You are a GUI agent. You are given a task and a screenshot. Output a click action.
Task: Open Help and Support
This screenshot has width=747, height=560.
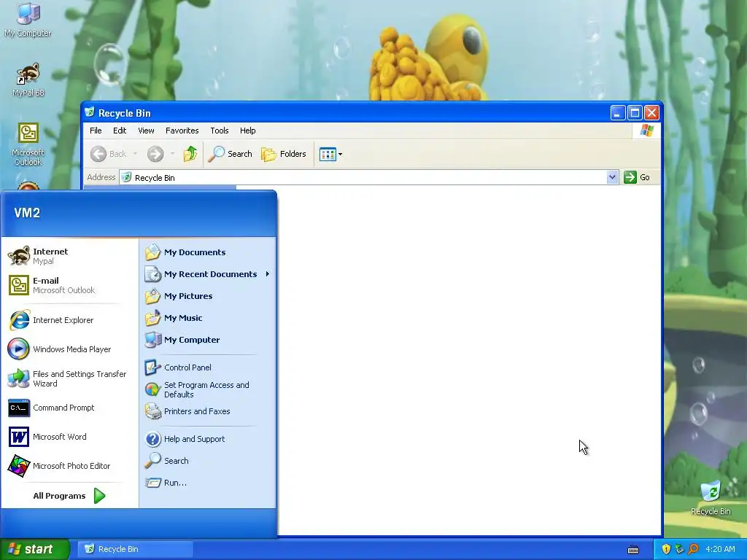(x=208, y=439)
